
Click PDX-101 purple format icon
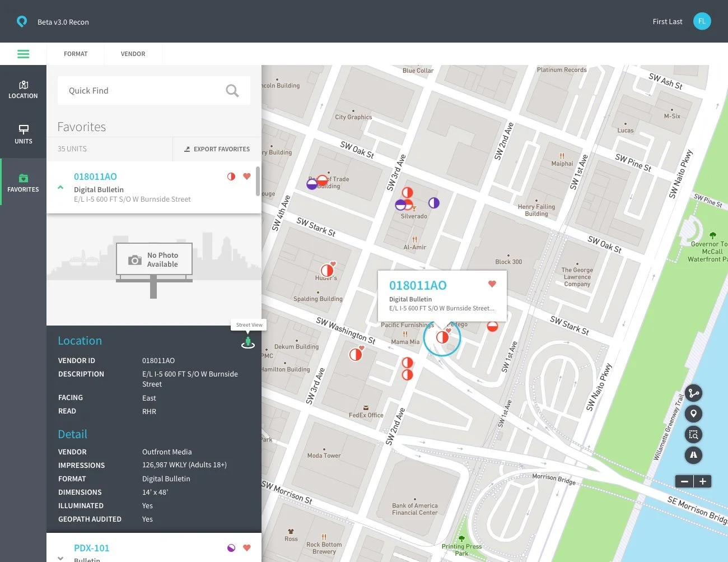(x=231, y=548)
